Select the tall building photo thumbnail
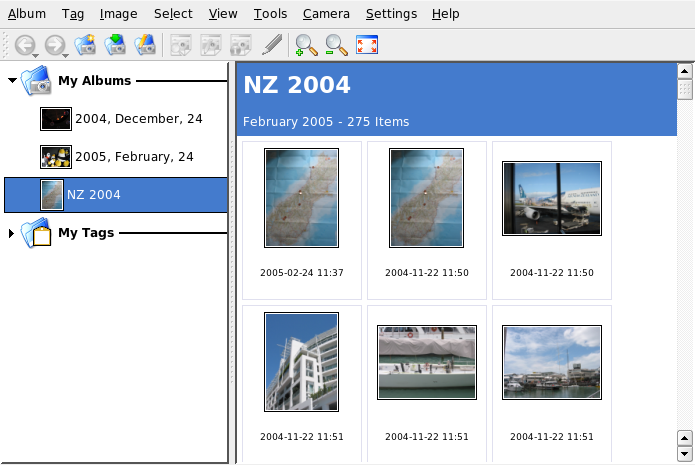 301,362
